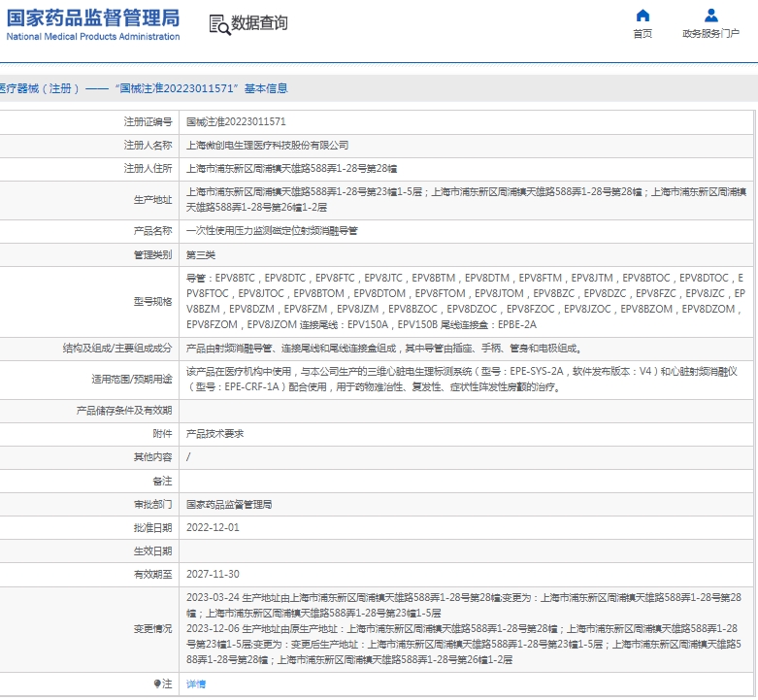Click registration number 国械注准20223011571 value
Image resolution: width=758 pixels, height=700 pixels.
click(236, 121)
